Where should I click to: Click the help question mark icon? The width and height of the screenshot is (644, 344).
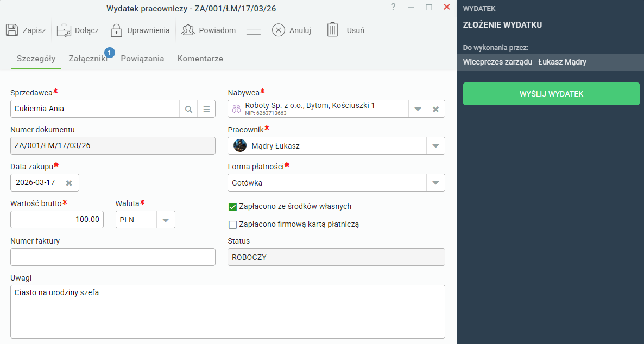point(393,7)
